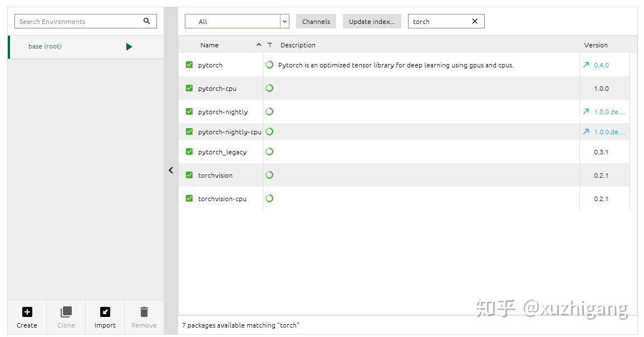Click the Clone environment icon

click(x=66, y=312)
